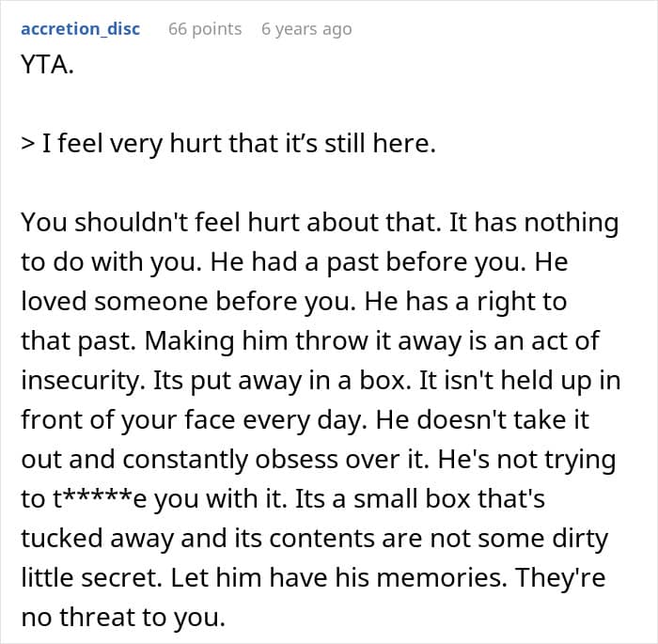
Task: Click the 6 years ago timestamp
Action: (306, 29)
